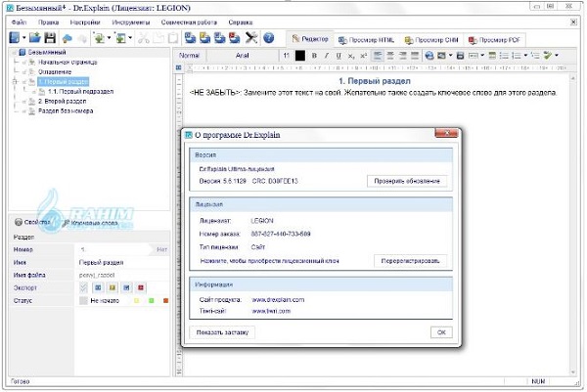Open the Совместная работа menu
The image size is (587, 392).
click(x=189, y=22)
